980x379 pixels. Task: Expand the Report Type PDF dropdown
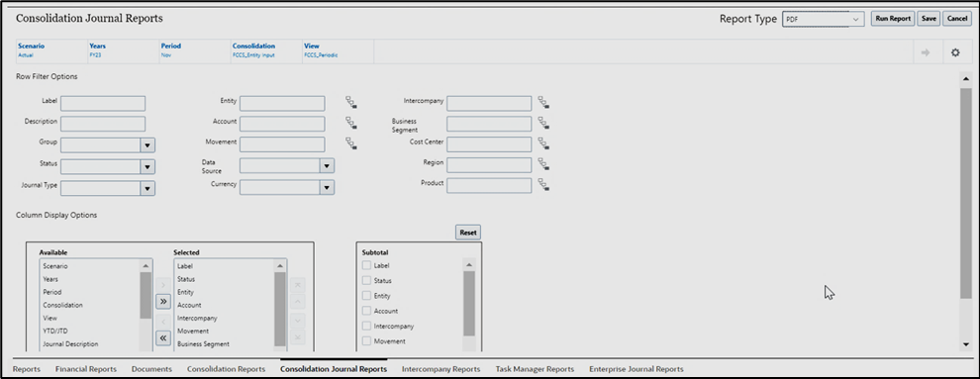coord(824,20)
